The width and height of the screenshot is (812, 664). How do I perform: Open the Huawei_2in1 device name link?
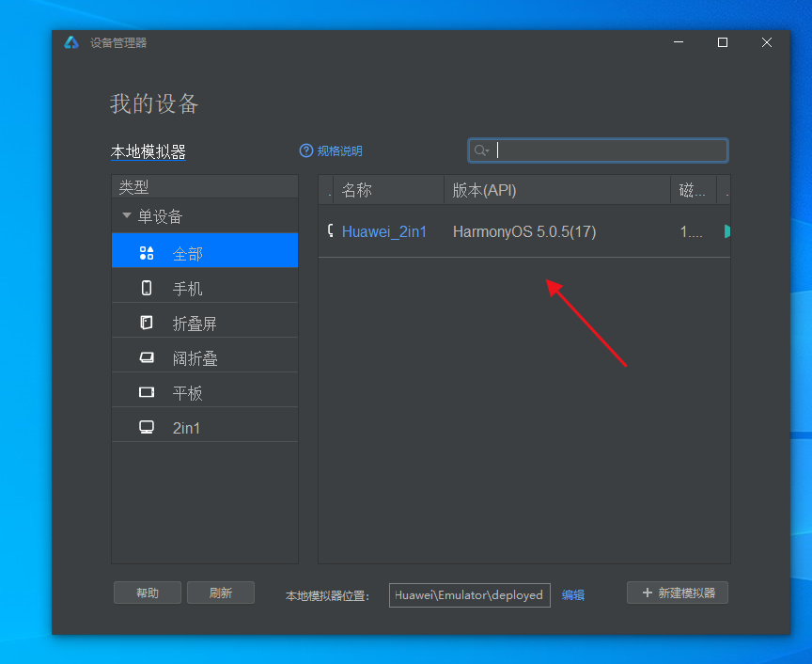click(x=383, y=231)
